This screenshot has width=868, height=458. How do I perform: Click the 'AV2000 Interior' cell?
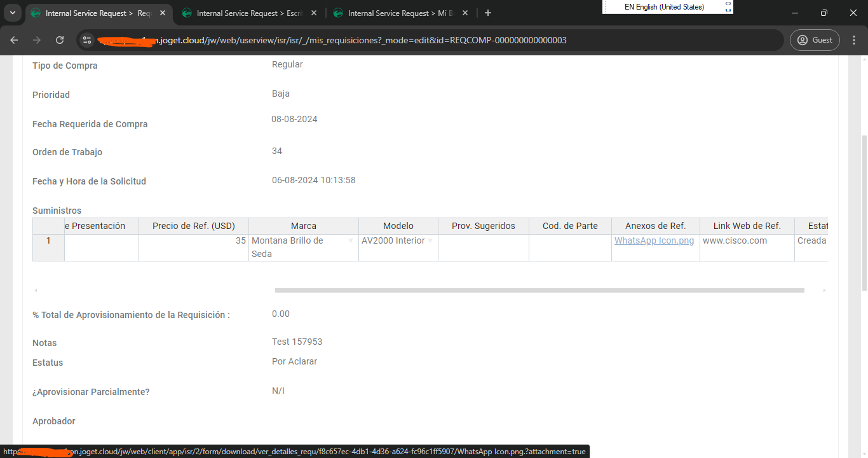[398, 247]
